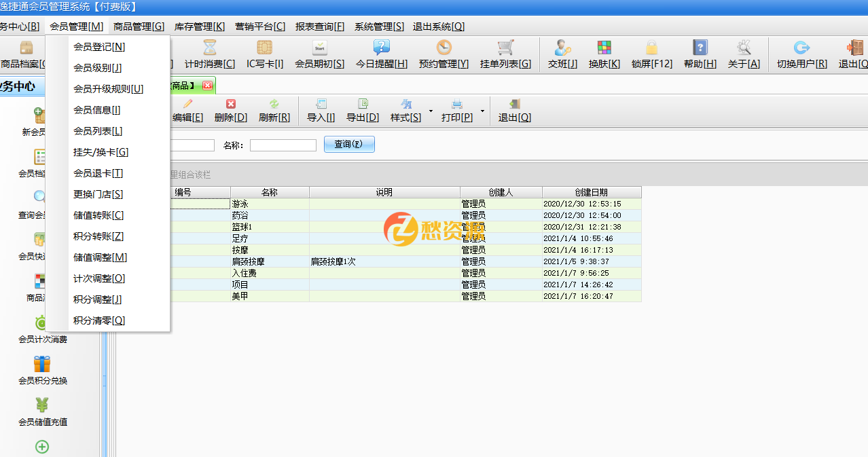Viewport: 868px width, 457px height.
Task: Open 今日提醒 reminders
Action: [381, 48]
